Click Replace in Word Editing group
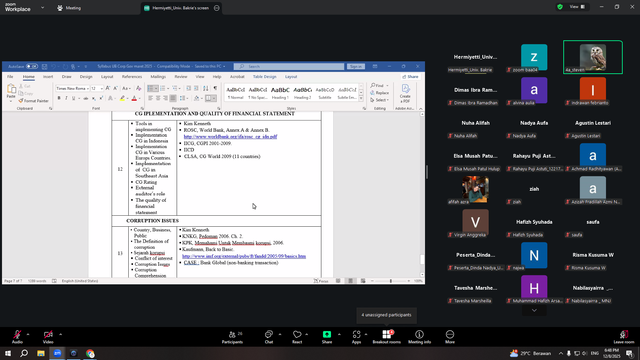 coord(380,93)
